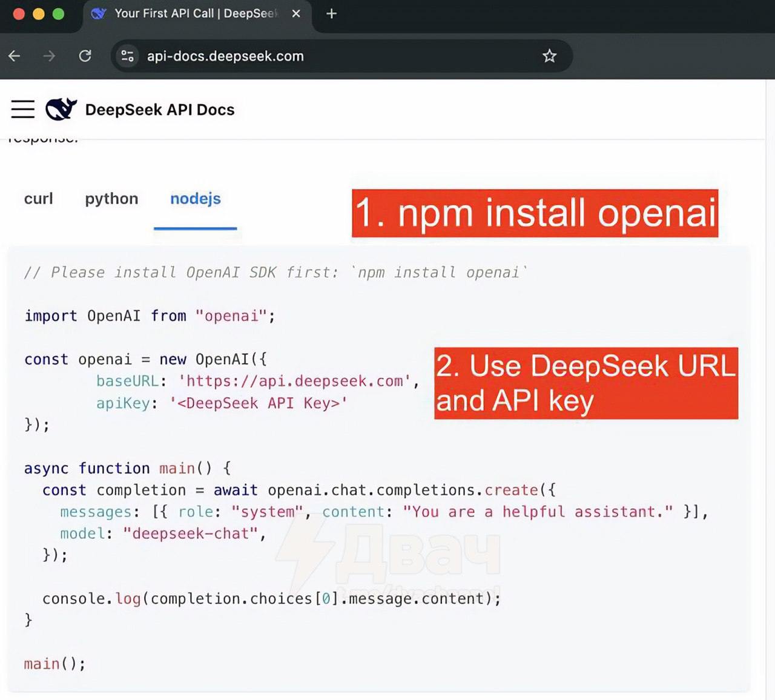Click the 'DeepSeek API Docs' heading link
Image resolution: width=775 pixels, height=700 pixels.
159,110
